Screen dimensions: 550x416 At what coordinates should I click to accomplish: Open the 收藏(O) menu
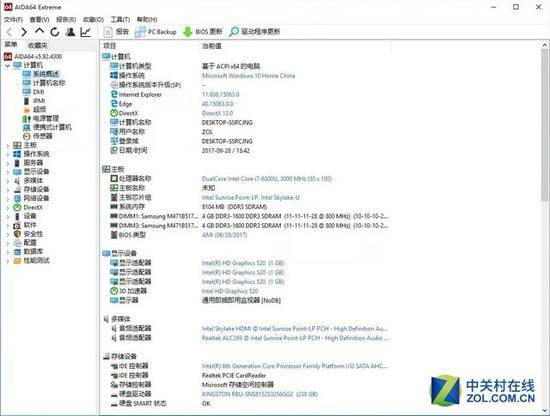(x=93, y=19)
